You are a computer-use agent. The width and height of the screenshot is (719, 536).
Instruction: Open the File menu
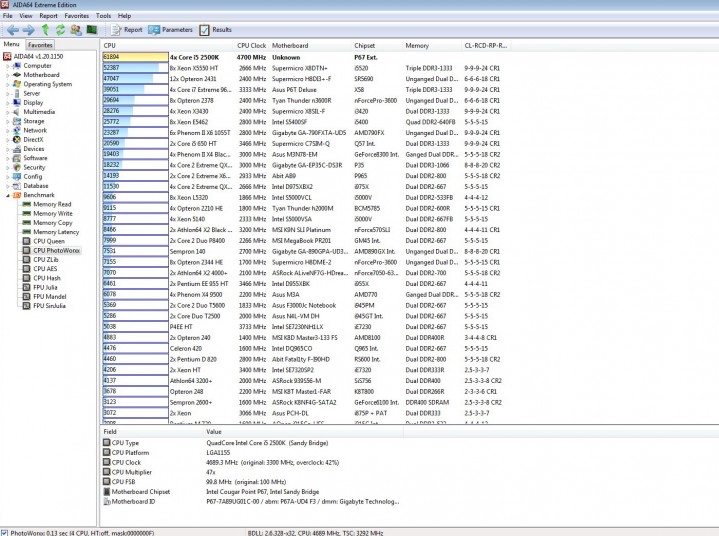[8, 16]
